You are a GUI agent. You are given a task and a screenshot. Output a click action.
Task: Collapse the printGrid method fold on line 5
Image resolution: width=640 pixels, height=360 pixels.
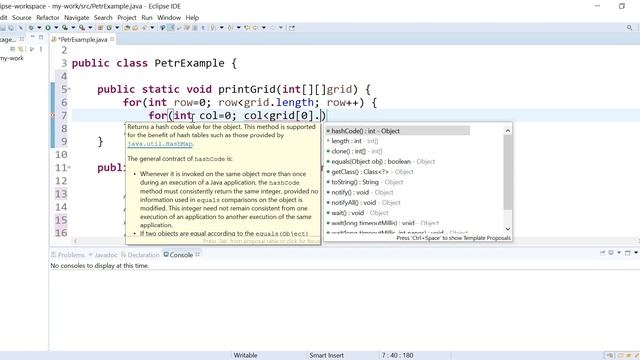click(69, 89)
